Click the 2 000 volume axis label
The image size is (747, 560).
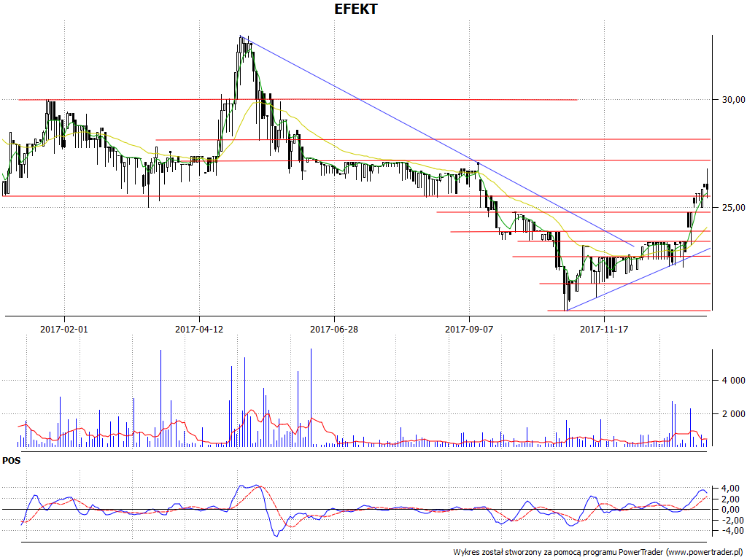(x=734, y=414)
